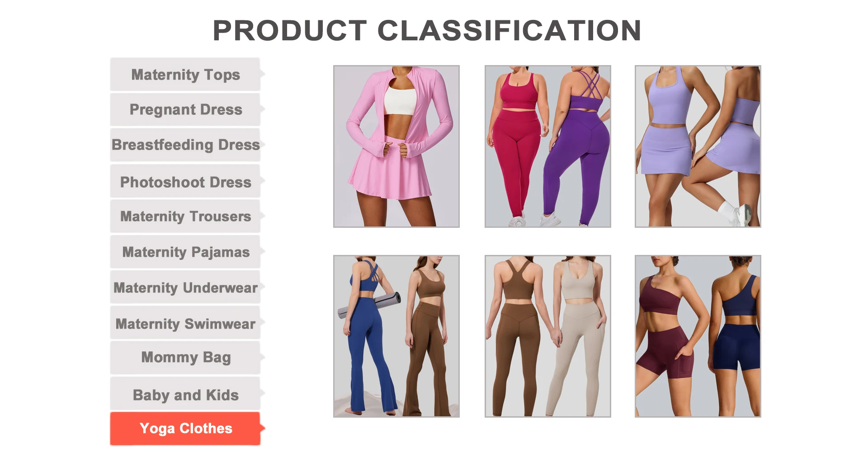
Task: Select the blue and brown flare pants image
Action: pos(396,336)
